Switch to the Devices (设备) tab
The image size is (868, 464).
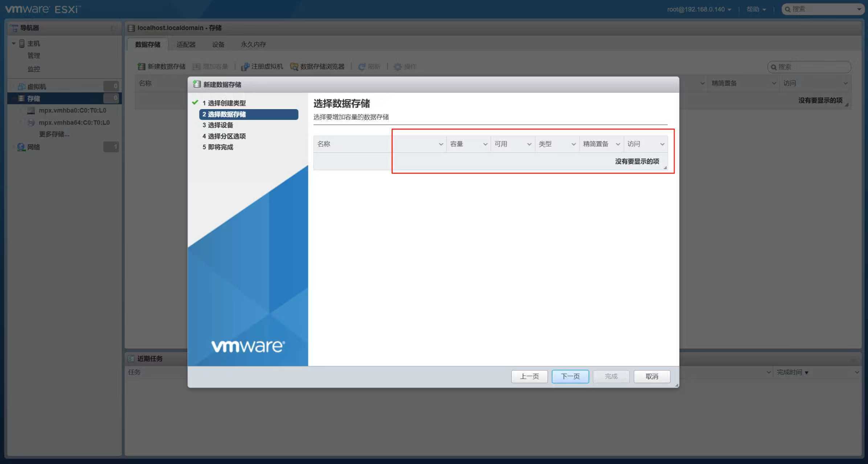(218, 45)
